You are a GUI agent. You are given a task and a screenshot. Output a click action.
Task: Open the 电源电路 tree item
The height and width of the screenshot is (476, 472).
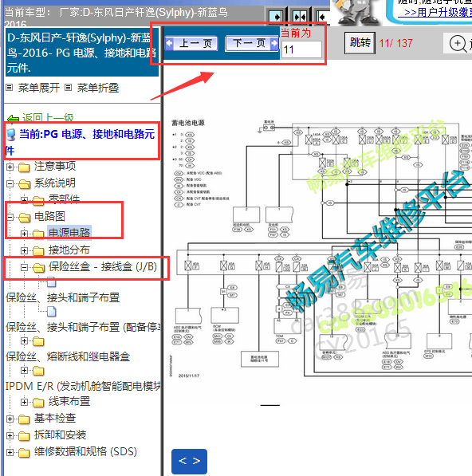[69, 233]
